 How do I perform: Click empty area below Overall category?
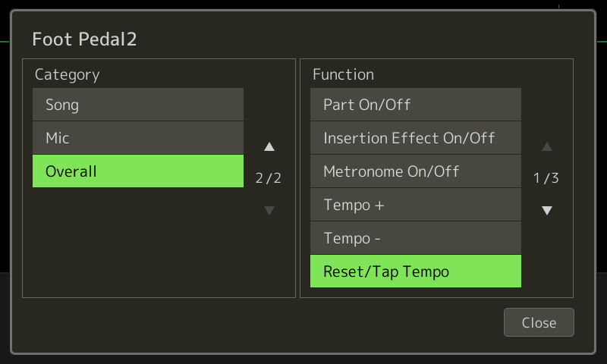click(138, 242)
